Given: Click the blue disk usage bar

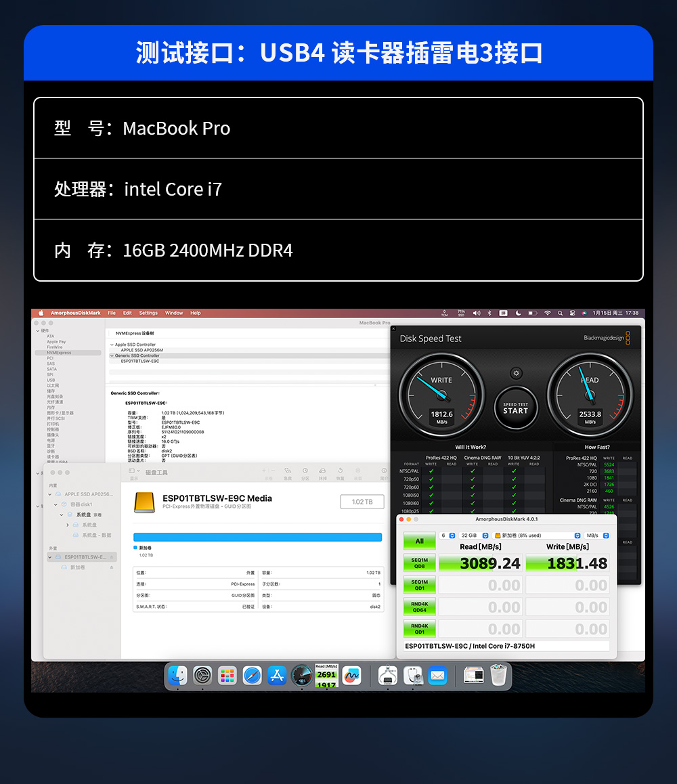Looking at the screenshot, I should click(257, 537).
